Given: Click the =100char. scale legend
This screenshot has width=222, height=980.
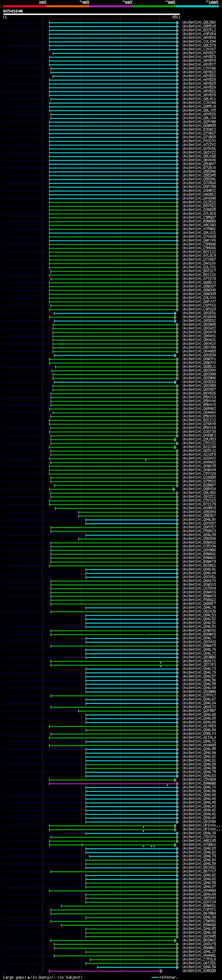Looking at the screenshot, I should (x=165, y=977).
